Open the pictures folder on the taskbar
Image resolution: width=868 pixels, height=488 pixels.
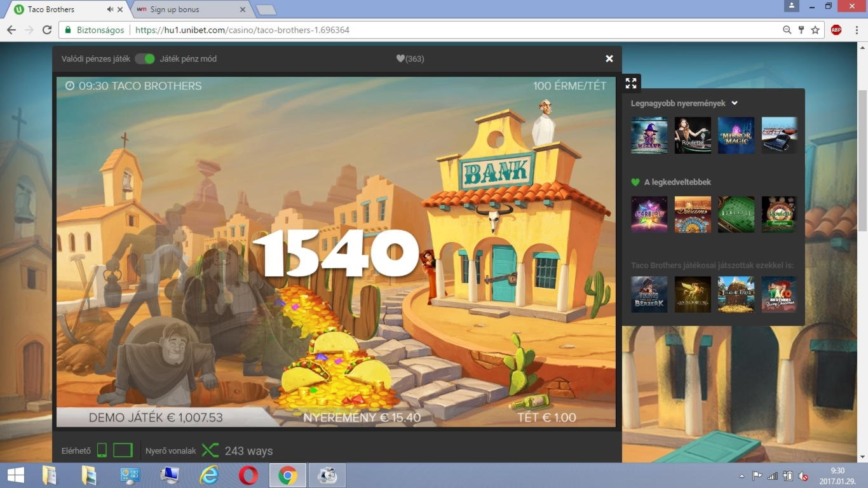(89, 475)
